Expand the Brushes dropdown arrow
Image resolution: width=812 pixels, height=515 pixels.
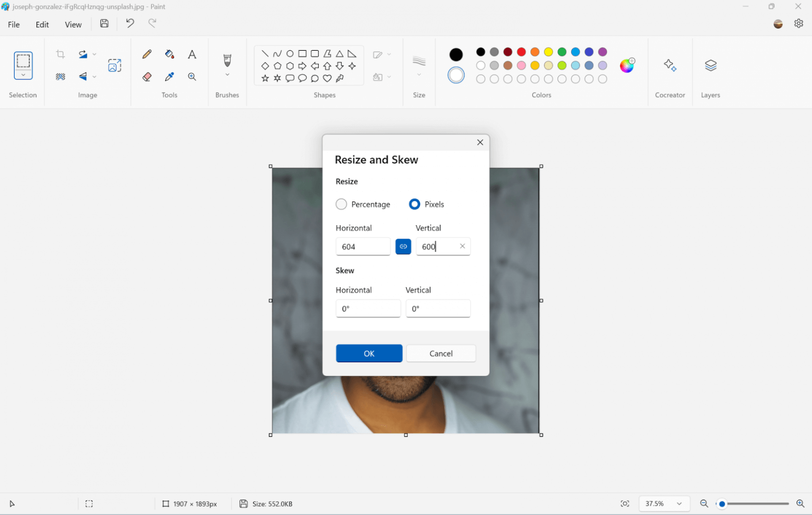[x=227, y=75]
